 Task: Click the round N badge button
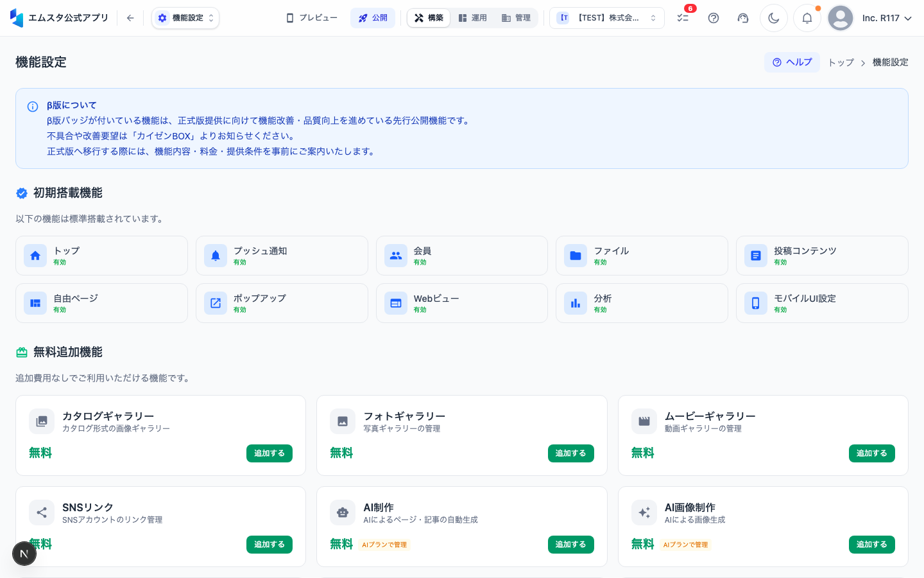(x=24, y=554)
